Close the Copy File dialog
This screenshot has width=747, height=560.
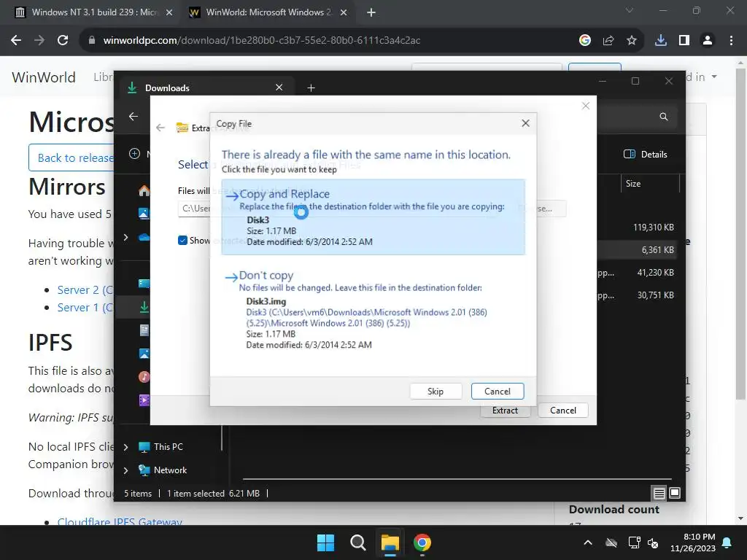[525, 123]
